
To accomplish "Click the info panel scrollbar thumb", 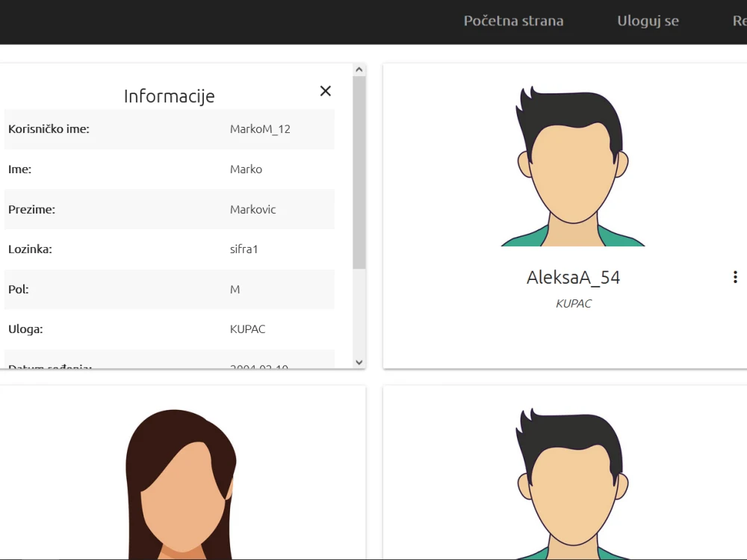I will pyautogui.click(x=359, y=172).
